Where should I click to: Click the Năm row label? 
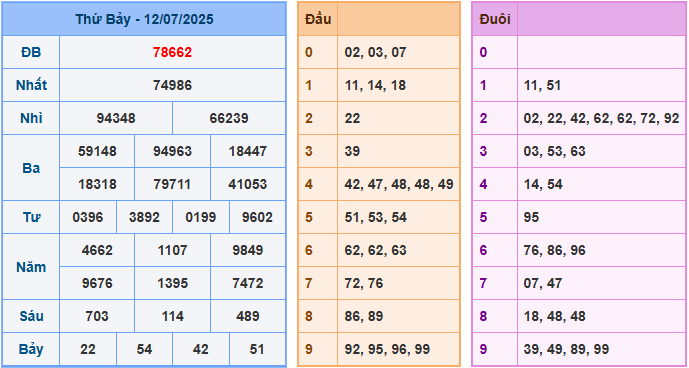(x=31, y=267)
